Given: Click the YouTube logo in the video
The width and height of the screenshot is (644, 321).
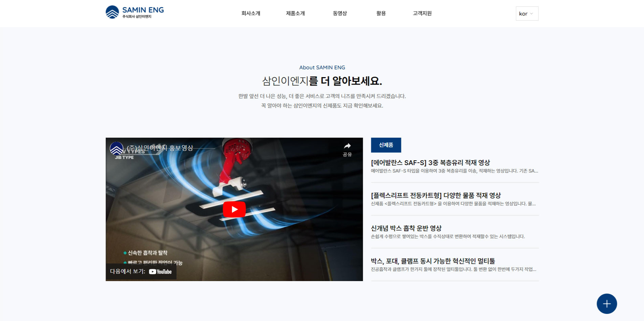Looking at the screenshot, I should (160, 272).
